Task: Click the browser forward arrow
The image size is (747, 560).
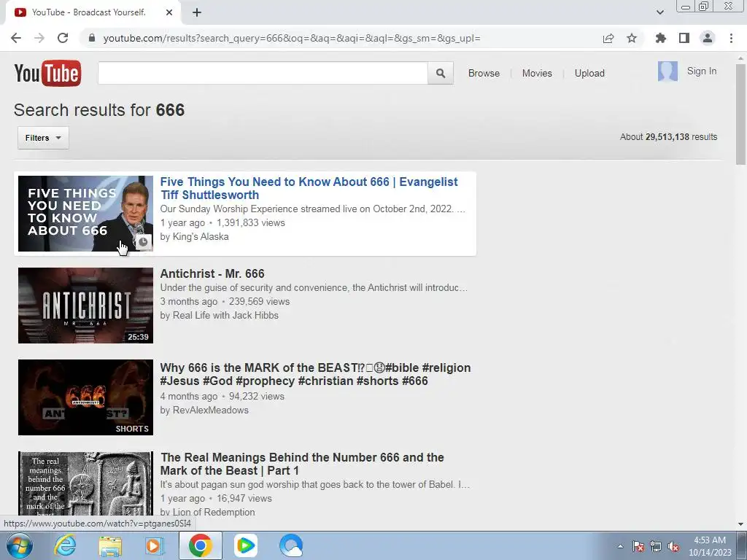Action: 39,38
